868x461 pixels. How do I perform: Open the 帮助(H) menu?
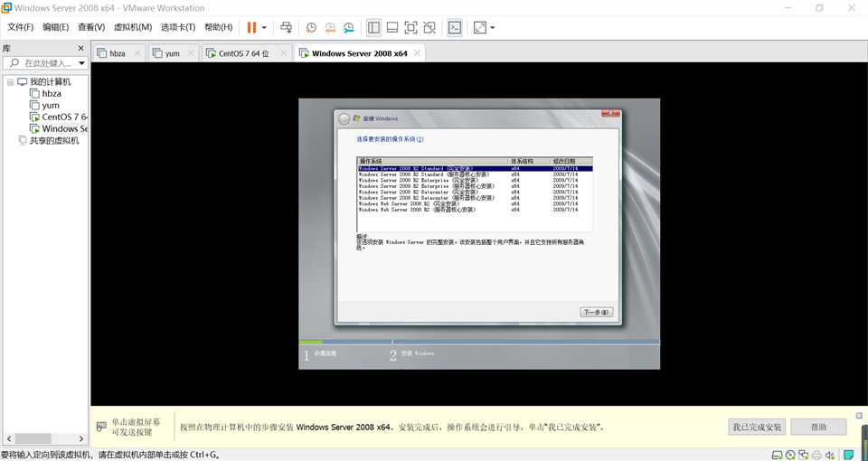pos(219,27)
